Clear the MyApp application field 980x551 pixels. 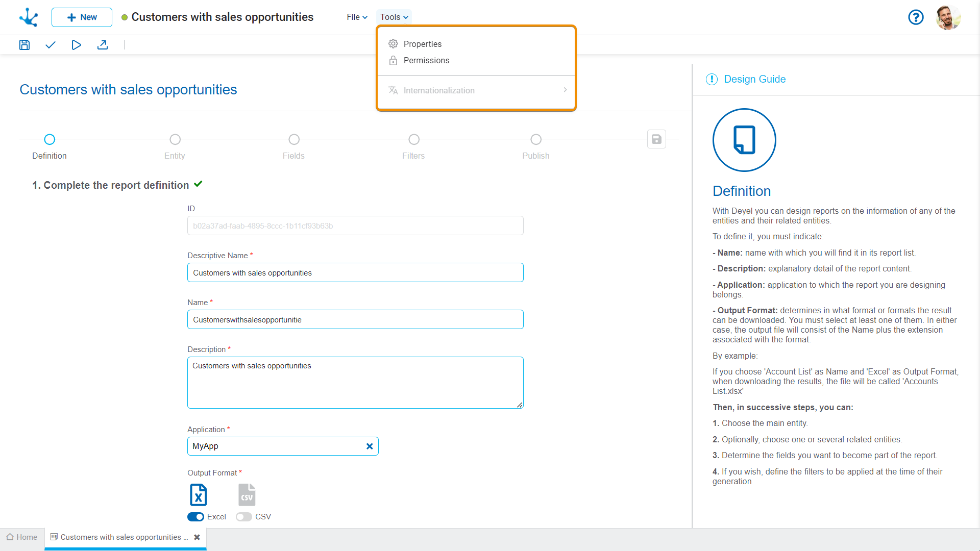370,446
